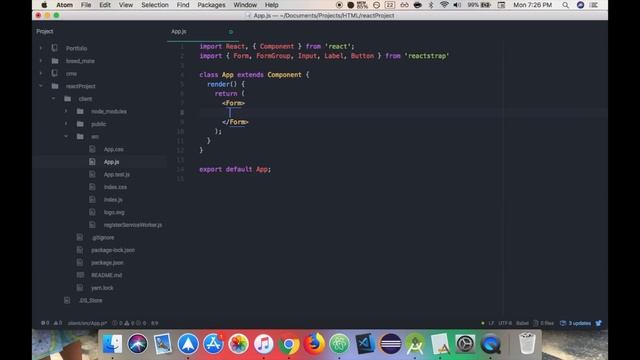Open the .DS_Store file
This screenshot has width=640, height=360.
tap(90, 301)
